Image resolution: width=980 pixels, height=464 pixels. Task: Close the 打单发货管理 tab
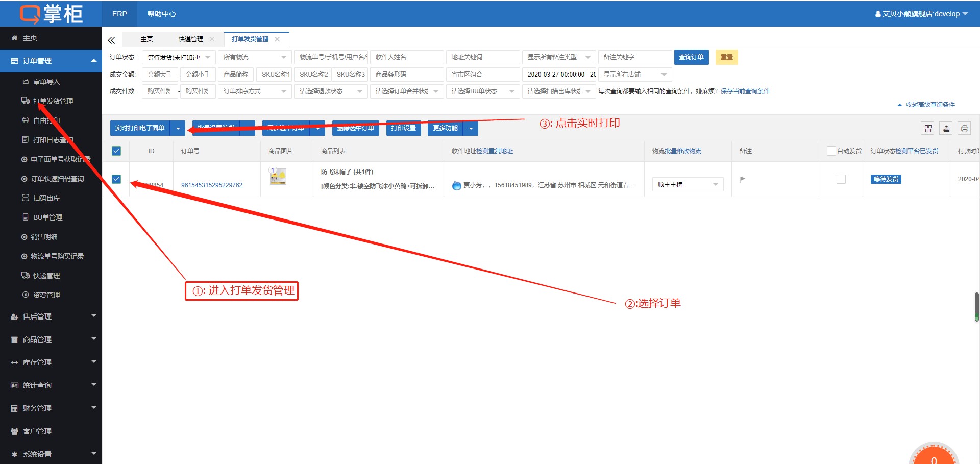coord(277,39)
